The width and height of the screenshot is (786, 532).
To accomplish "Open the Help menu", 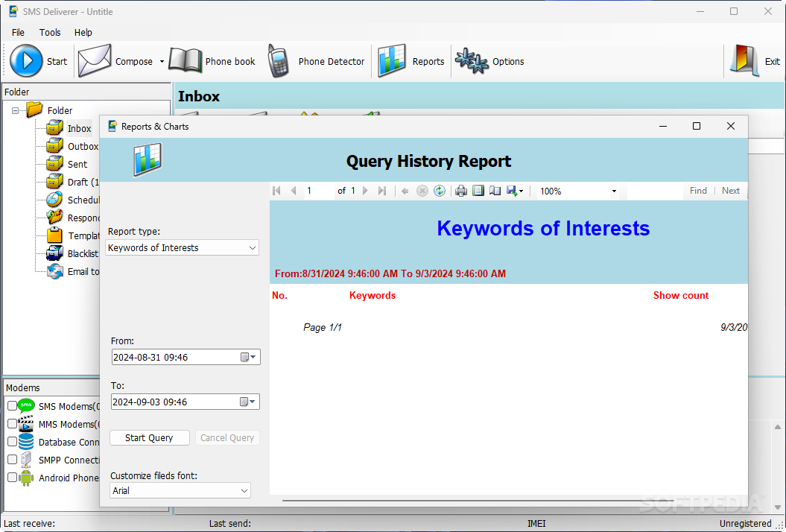I will coord(83,32).
